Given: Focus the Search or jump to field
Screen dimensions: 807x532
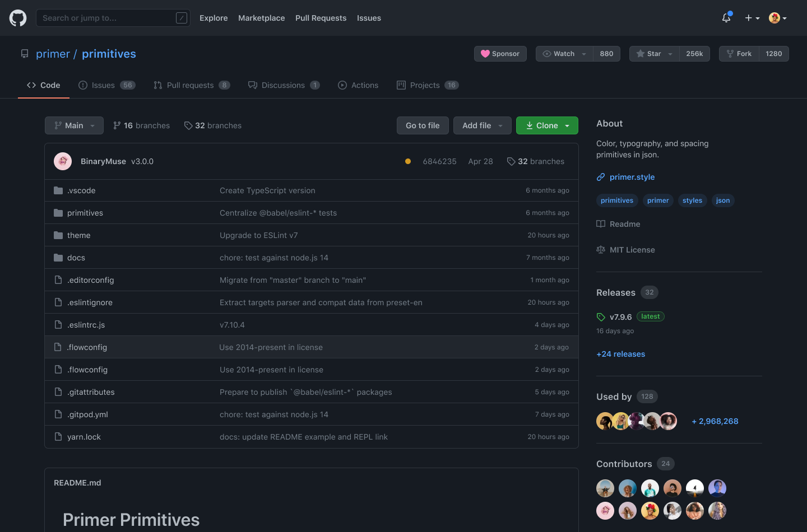Looking at the screenshot, I should tap(113, 18).
